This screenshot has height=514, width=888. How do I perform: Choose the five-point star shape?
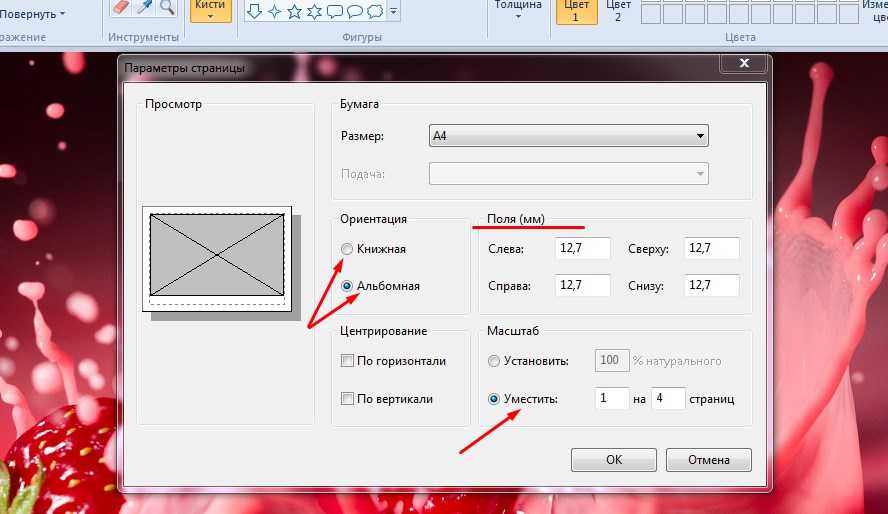click(294, 11)
